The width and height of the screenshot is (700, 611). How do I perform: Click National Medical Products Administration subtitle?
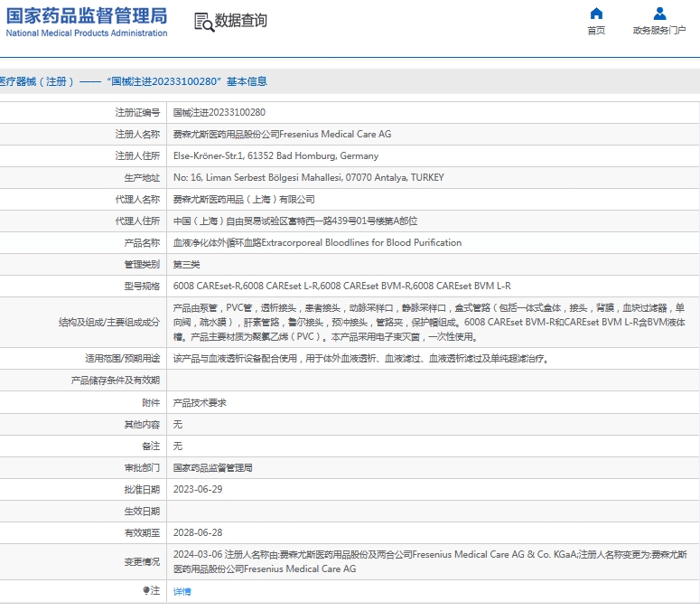click(87, 33)
